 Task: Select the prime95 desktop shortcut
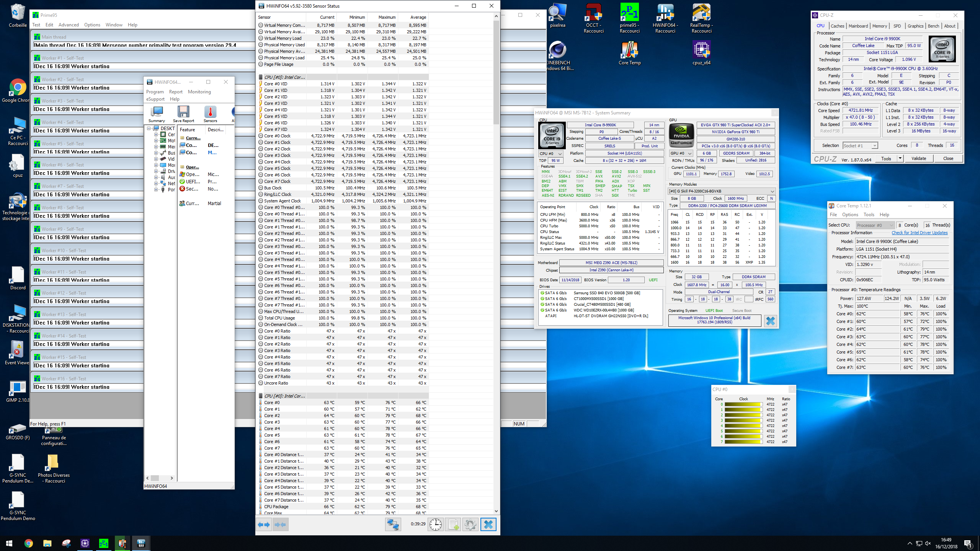click(629, 18)
